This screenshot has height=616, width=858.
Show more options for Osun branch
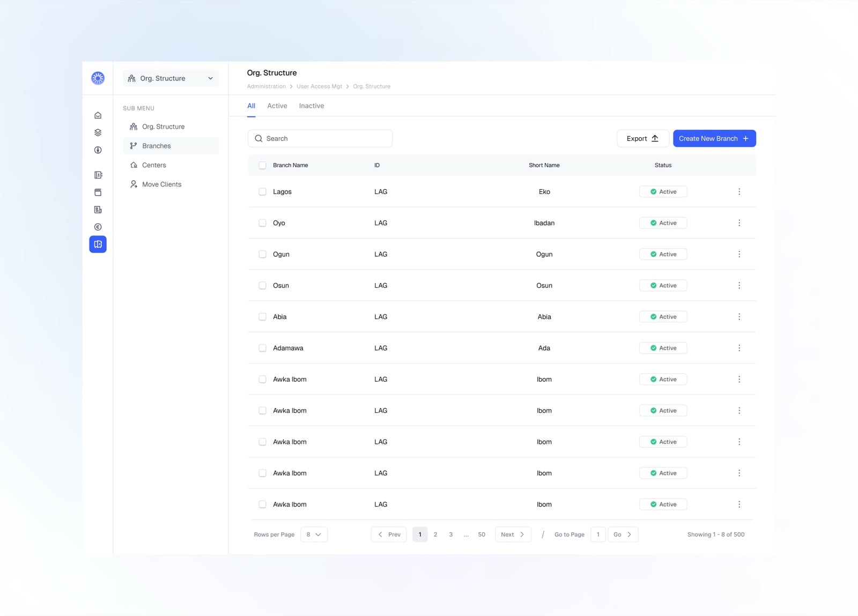(739, 285)
